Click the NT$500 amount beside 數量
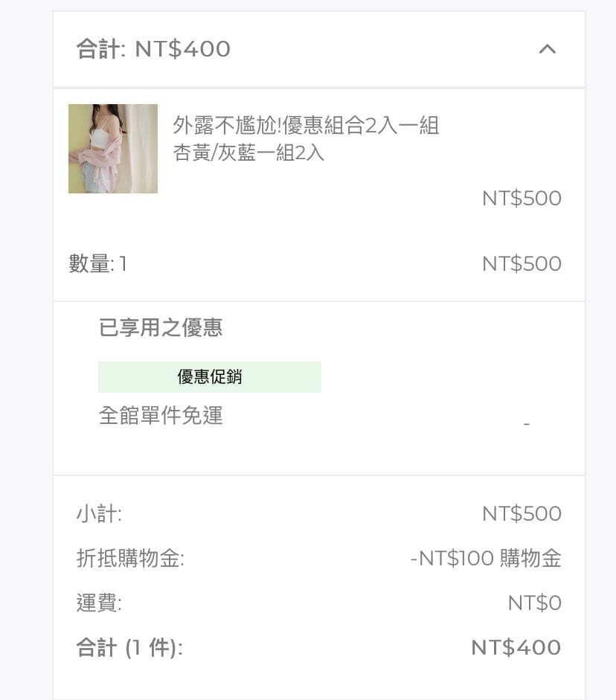The width and height of the screenshot is (616, 700). [522, 263]
